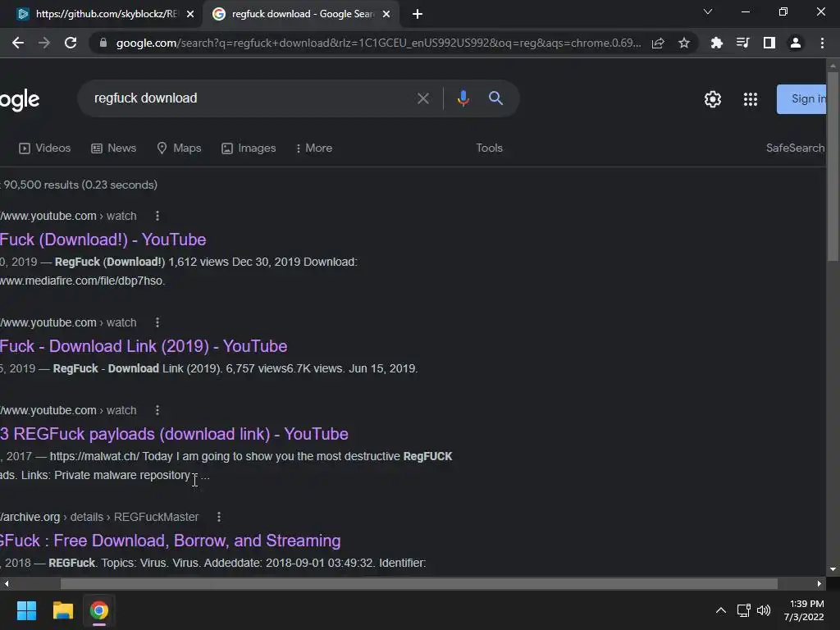Open Download Link (2019) YouTube result
This screenshot has height=630, width=840.
click(144, 346)
